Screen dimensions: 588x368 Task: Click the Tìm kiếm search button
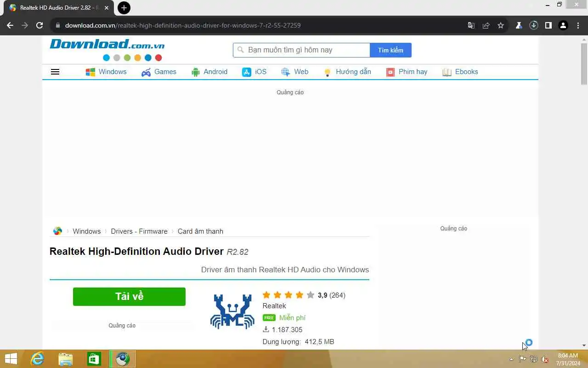[x=390, y=50]
